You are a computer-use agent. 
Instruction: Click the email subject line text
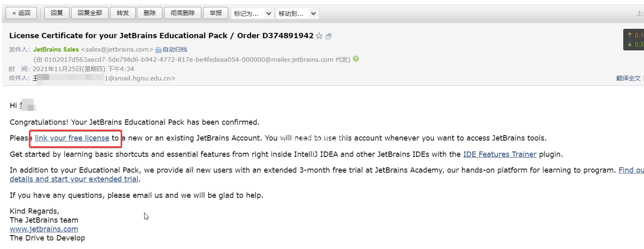(x=161, y=36)
